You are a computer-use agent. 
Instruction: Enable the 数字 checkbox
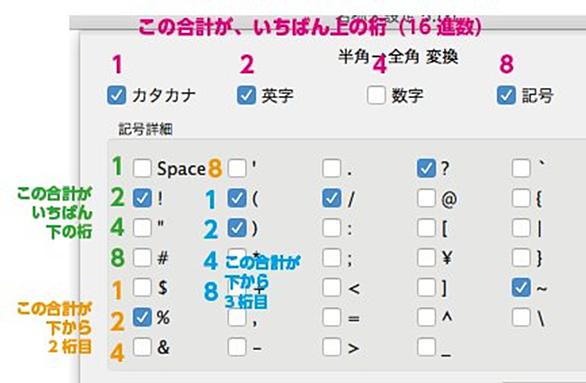[376, 95]
